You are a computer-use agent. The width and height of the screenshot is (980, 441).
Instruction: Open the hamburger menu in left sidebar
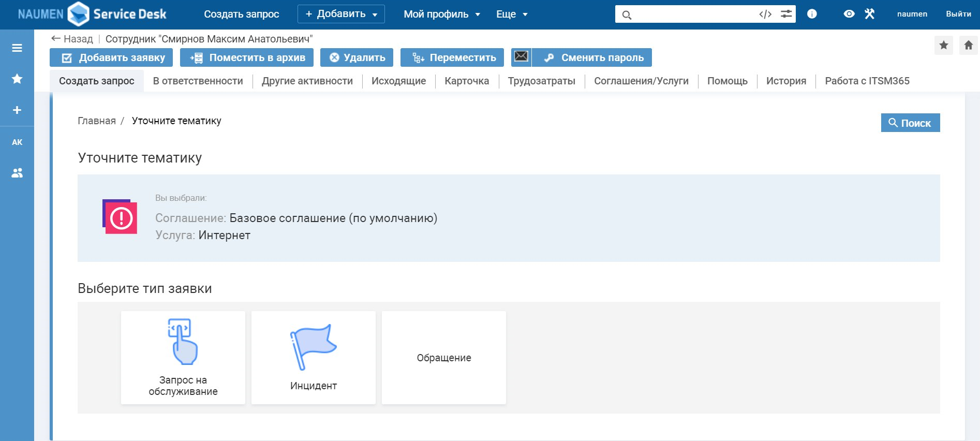tap(17, 48)
